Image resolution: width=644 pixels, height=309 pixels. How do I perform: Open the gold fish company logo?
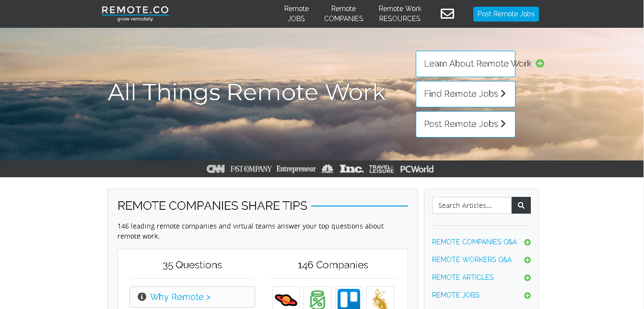[x=380, y=298]
